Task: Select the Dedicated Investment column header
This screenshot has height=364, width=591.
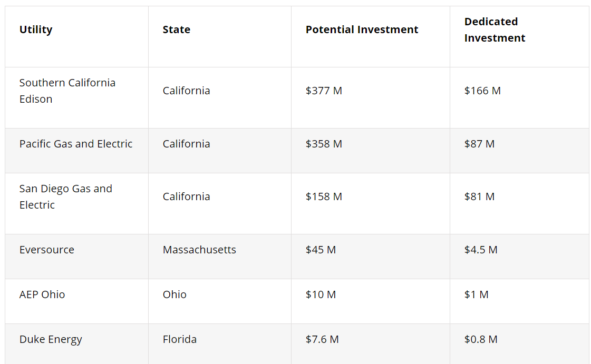Action: tap(495, 30)
